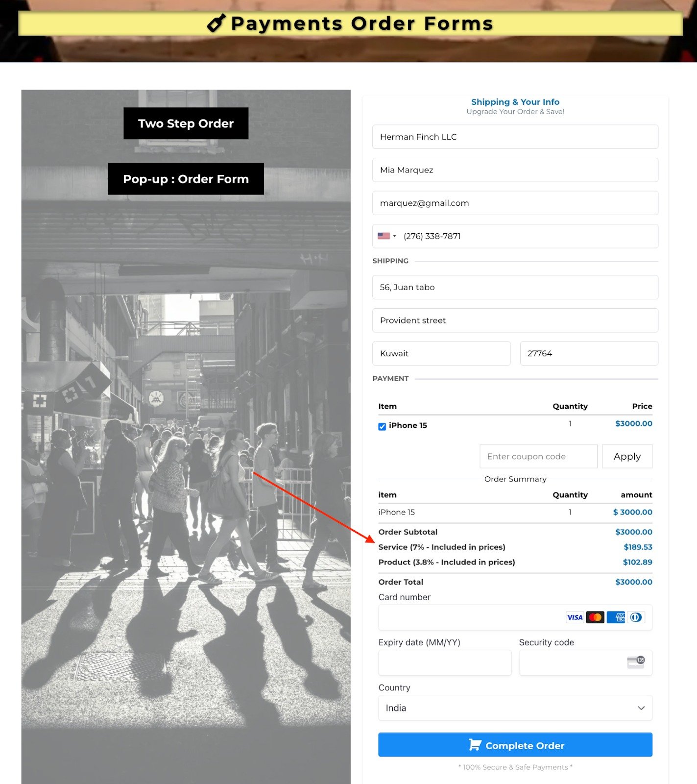Click the US flag country icon
The height and width of the screenshot is (784, 697).
(384, 236)
